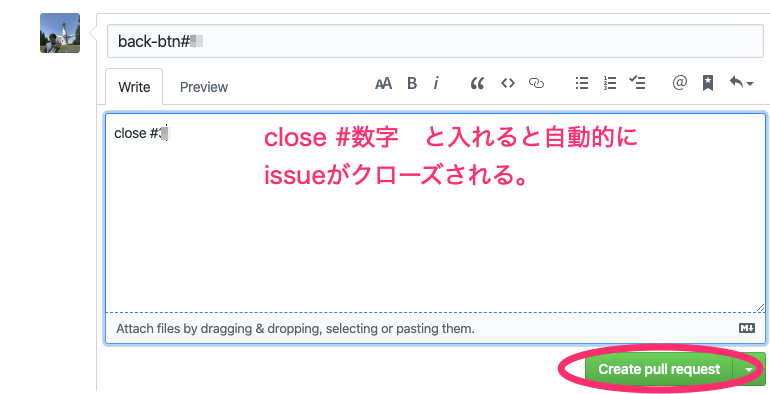This screenshot has width=770, height=394.
Task: Open the user avatar thumbnail
Action: (60, 33)
